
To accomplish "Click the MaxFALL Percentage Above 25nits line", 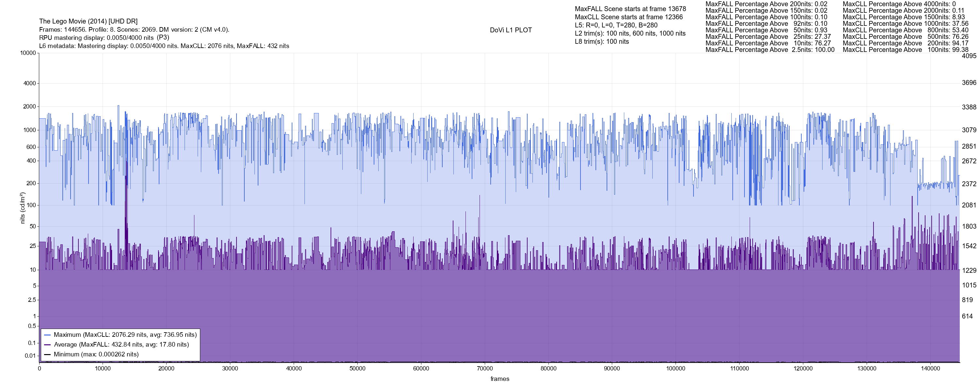I will [768, 37].
